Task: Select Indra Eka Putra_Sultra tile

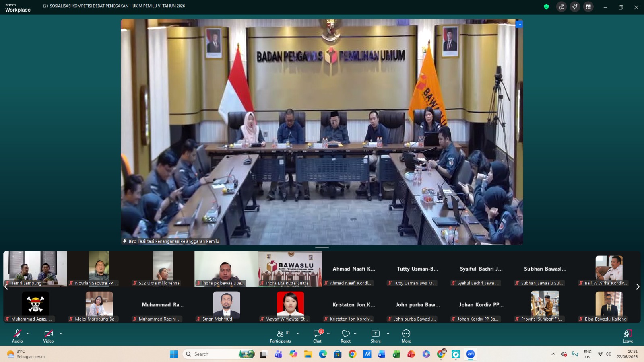Action: [290, 269]
